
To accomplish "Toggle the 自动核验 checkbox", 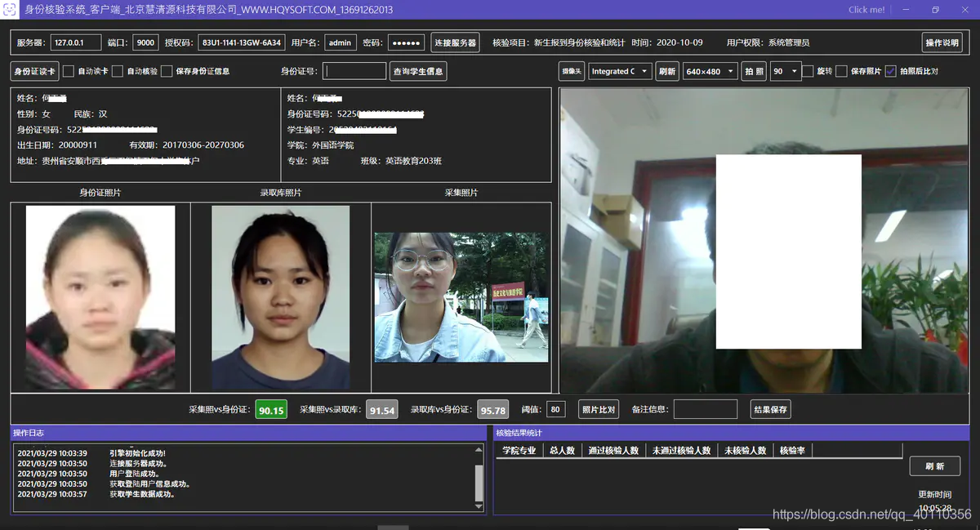I will pos(118,71).
